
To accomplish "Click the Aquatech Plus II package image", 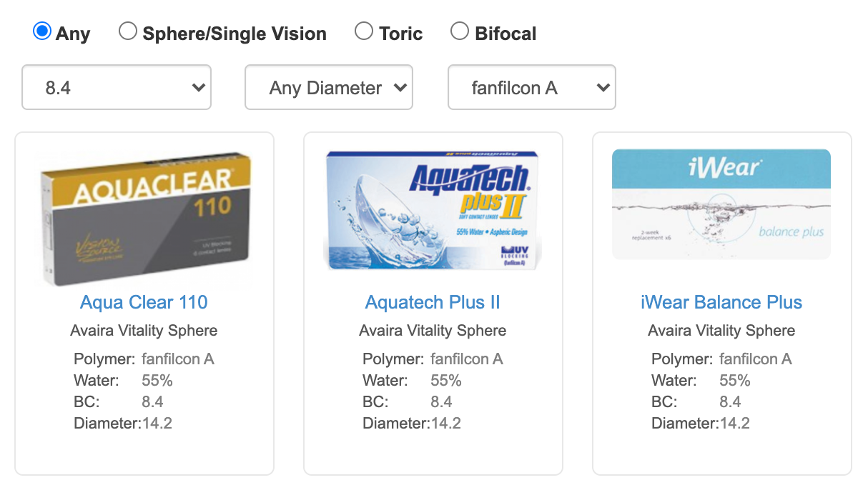I will (x=432, y=207).
